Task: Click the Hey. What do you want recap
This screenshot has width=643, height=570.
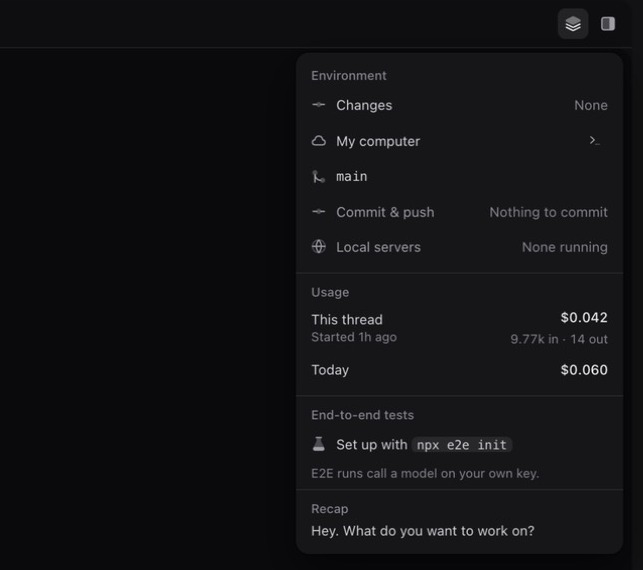Action: click(x=423, y=531)
